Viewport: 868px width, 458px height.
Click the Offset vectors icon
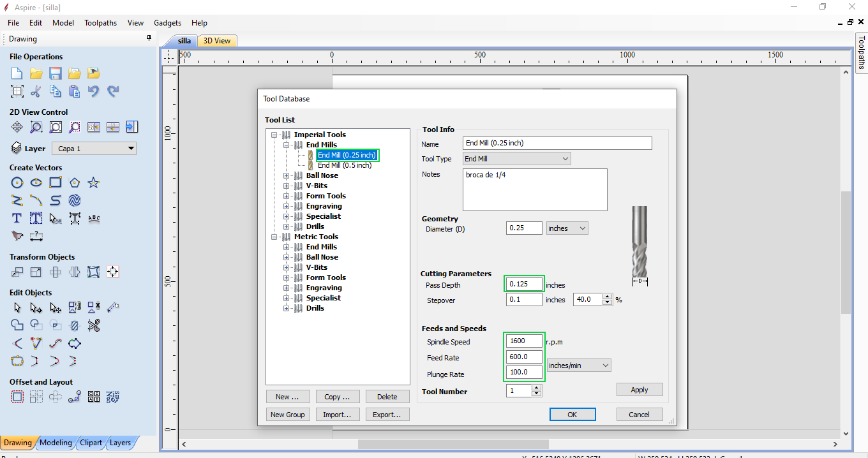[x=17, y=397]
